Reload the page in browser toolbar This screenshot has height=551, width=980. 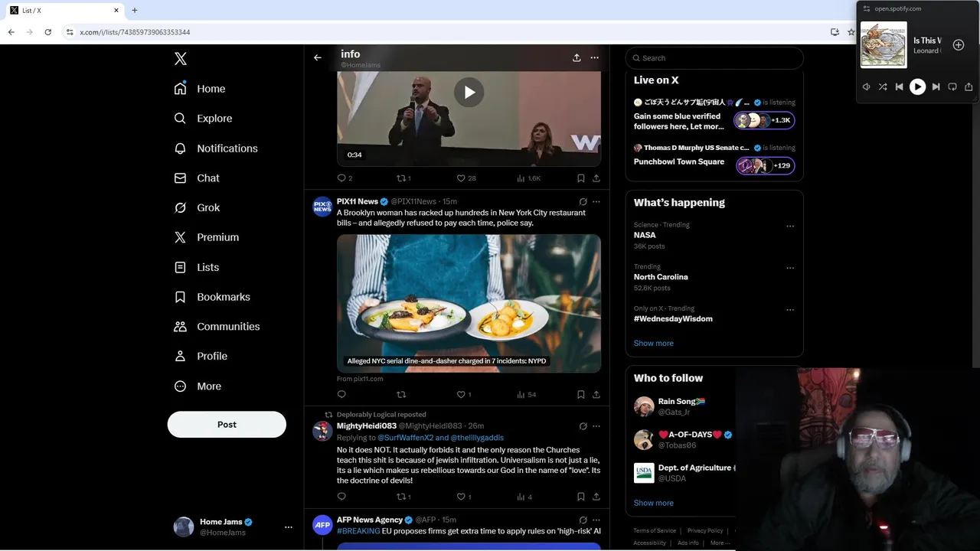pyautogui.click(x=47, y=32)
